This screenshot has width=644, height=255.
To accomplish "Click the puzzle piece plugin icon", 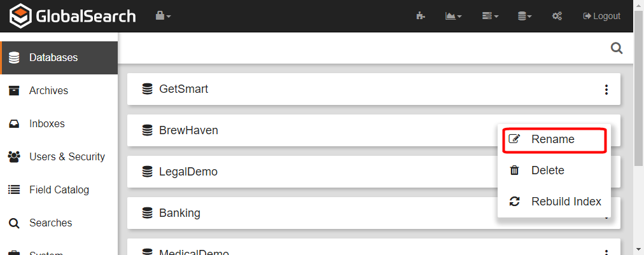I will [421, 16].
